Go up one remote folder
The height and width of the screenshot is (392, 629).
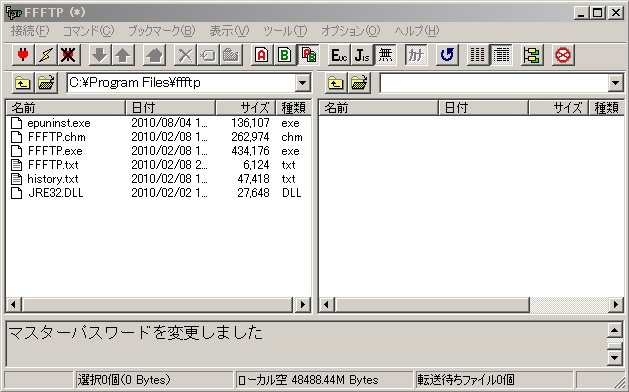[336, 83]
